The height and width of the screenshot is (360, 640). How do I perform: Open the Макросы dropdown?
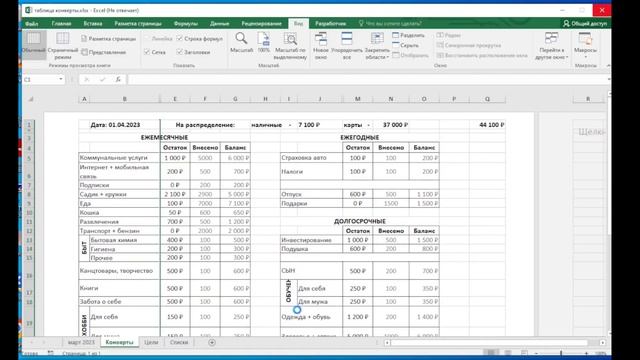point(585,46)
